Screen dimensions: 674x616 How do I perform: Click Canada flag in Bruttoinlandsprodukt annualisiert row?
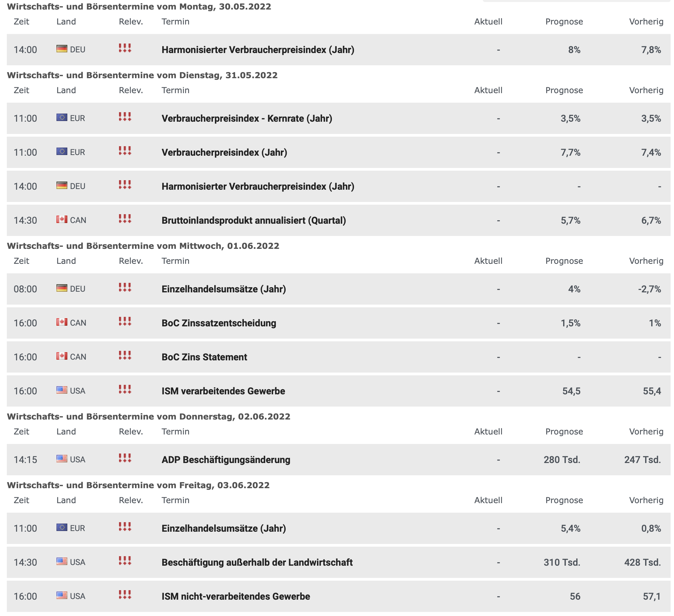62,220
